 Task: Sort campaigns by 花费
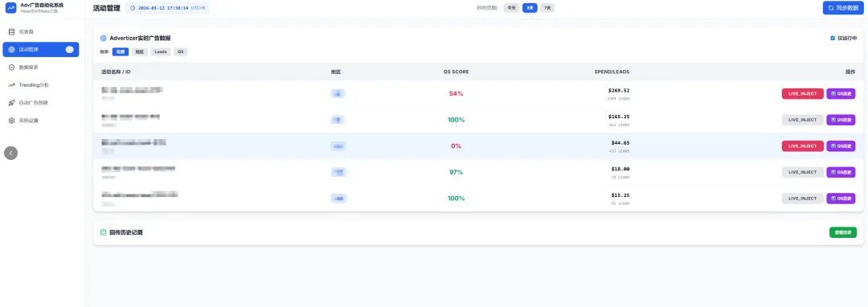pyautogui.click(x=121, y=51)
